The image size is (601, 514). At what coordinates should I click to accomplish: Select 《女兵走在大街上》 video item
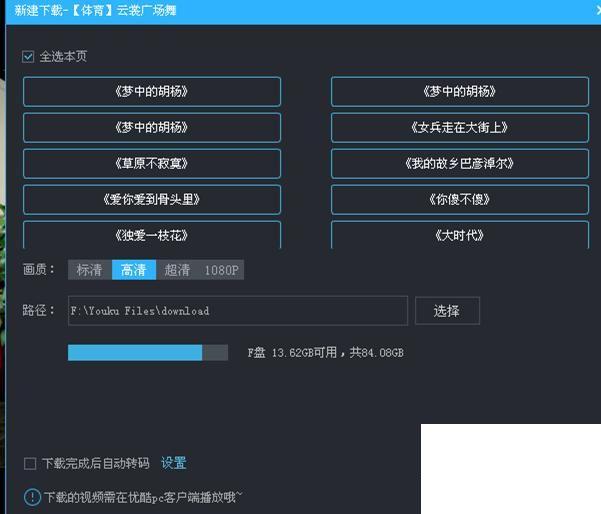point(459,127)
